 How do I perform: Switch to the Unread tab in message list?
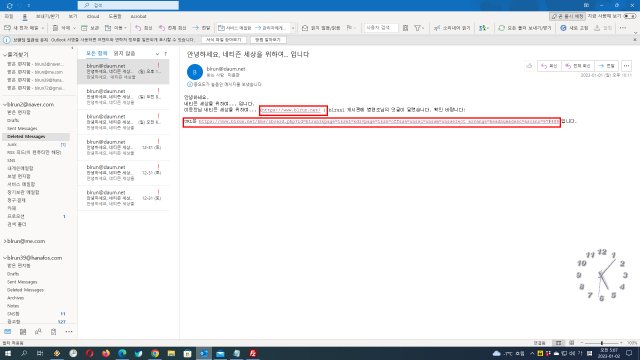point(124,53)
